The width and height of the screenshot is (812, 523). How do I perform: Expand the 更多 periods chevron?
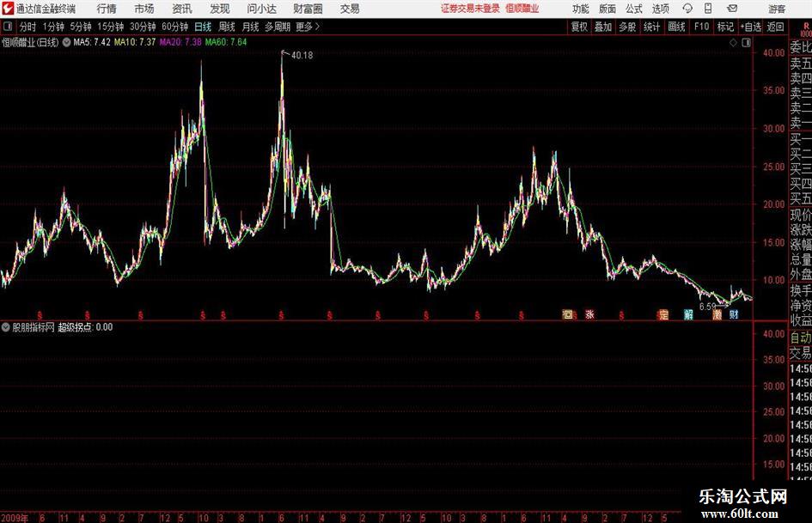(308, 27)
